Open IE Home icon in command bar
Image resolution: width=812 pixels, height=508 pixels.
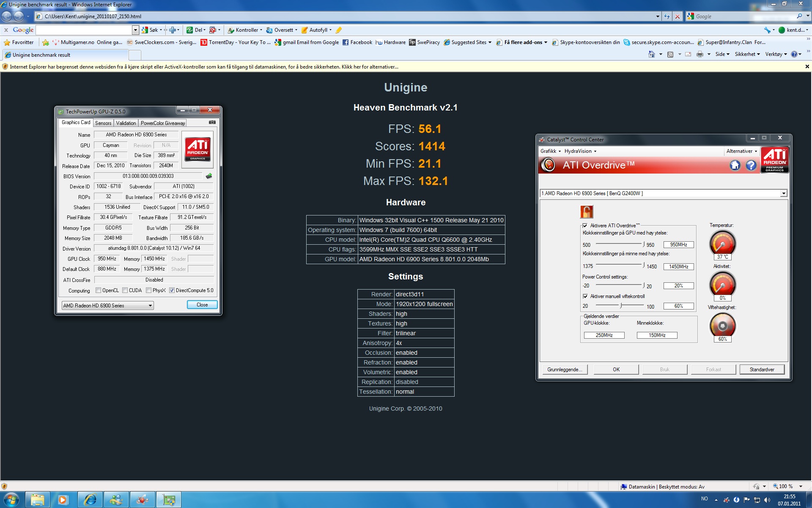(651, 54)
